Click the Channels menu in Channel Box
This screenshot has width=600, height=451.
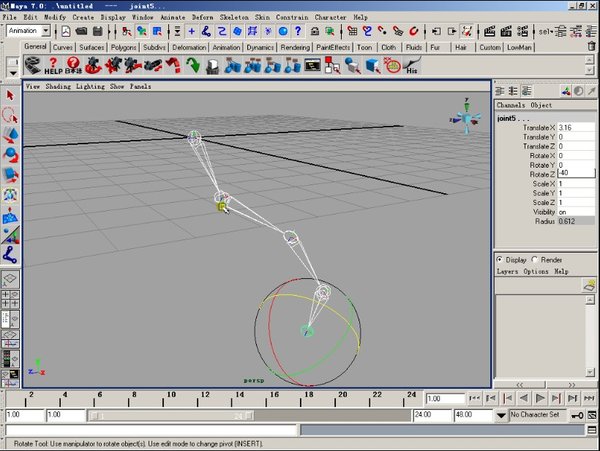510,105
